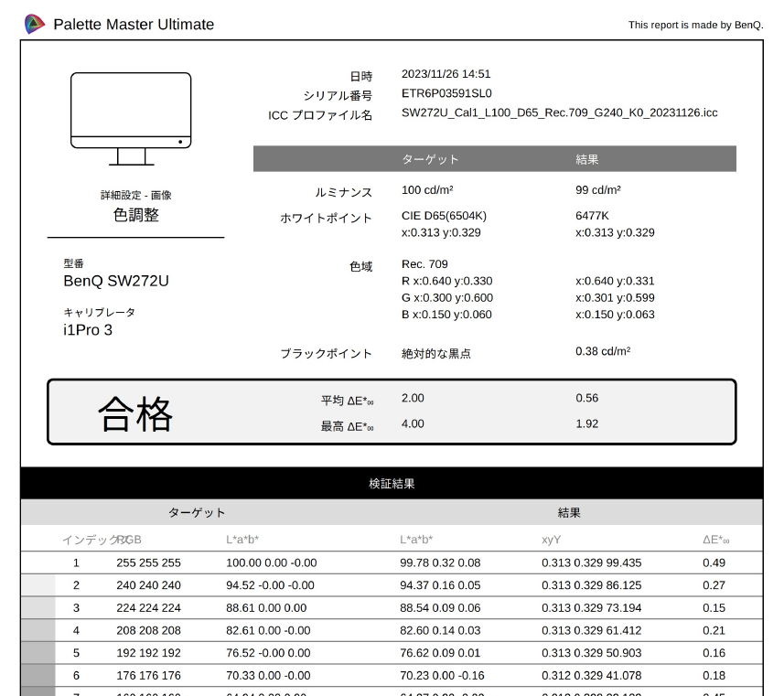Select the RGB cell "208 208 208"

pyautogui.click(x=148, y=630)
